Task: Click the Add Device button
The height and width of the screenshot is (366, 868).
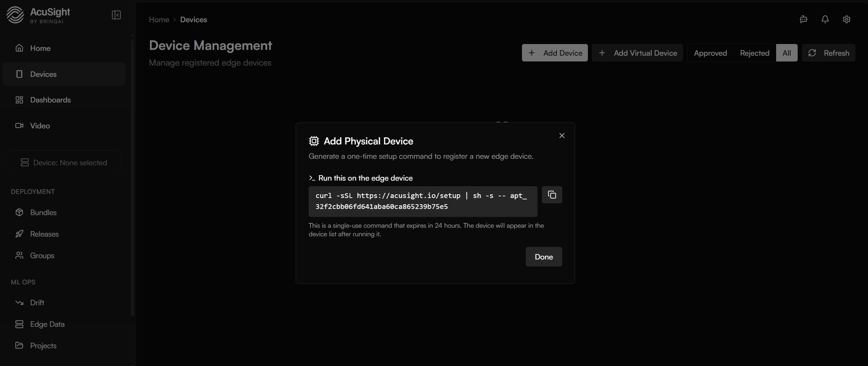Action: pos(555,53)
